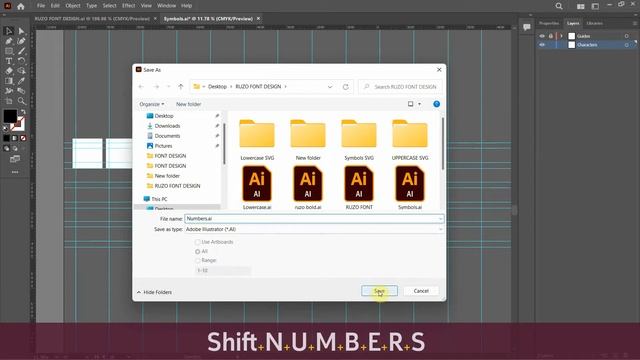The width and height of the screenshot is (640, 360).
Task: Click the Fill color swatch
Action: click(10, 116)
